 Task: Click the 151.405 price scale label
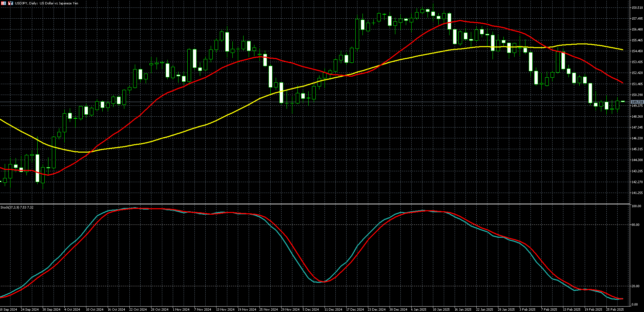(x=637, y=84)
